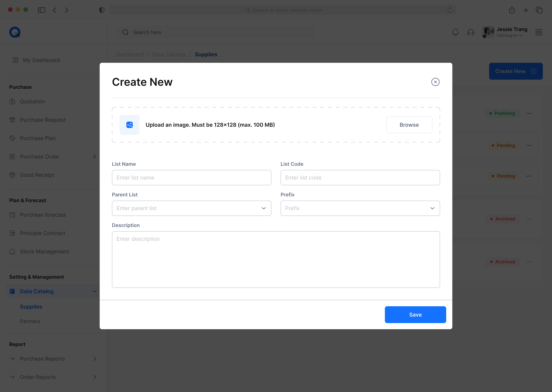Open a new browser tab

pyautogui.click(x=526, y=10)
